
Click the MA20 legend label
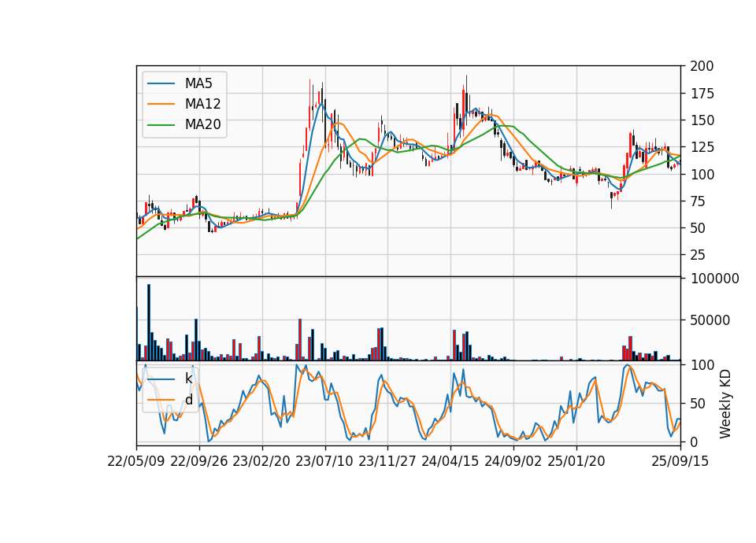click(x=202, y=124)
